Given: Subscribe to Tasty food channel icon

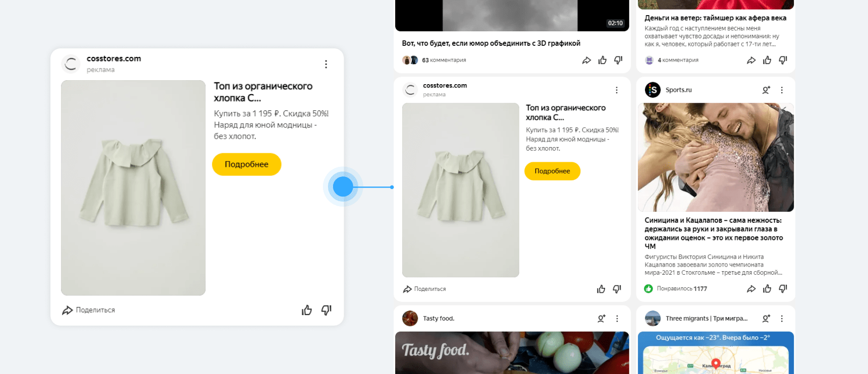Looking at the screenshot, I should click(x=601, y=319).
